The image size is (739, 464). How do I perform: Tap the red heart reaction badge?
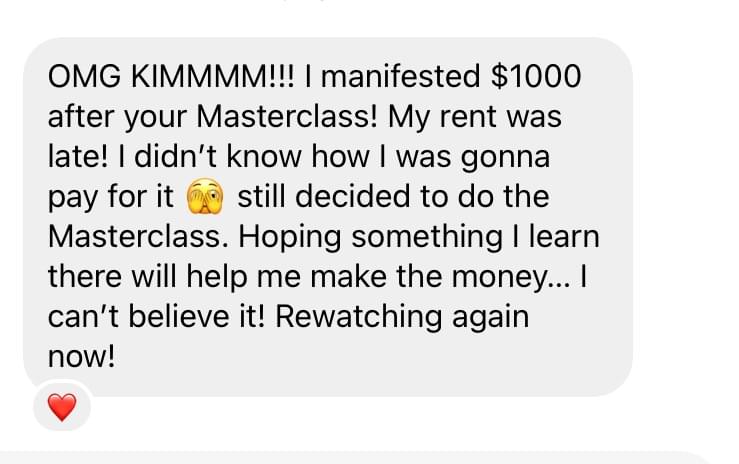[62, 406]
